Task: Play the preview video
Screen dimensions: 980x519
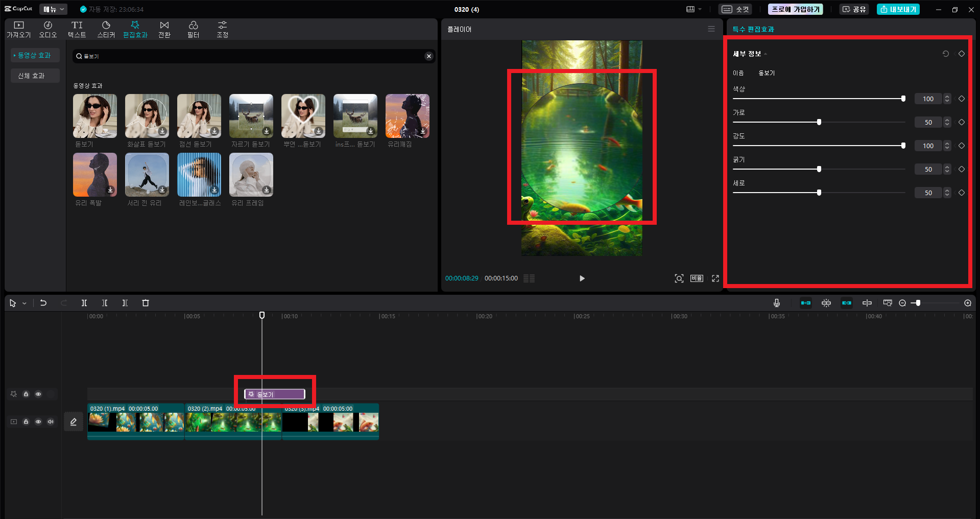Action: click(x=582, y=278)
